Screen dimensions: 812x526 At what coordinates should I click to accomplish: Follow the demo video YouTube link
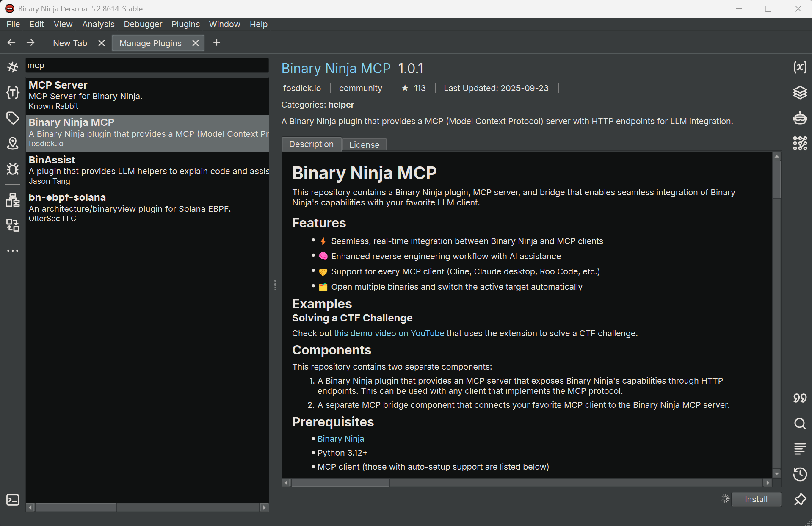[x=389, y=333]
